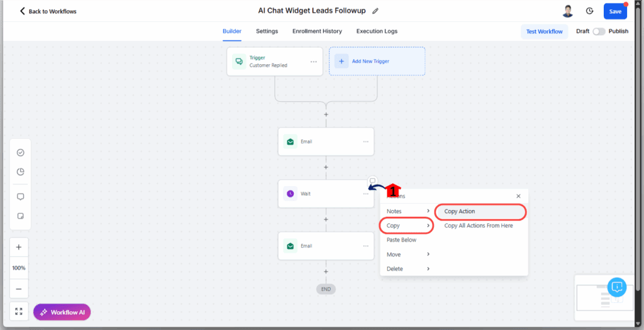
Task: Open the comments sidebar icon
Action: pos(20,197)
